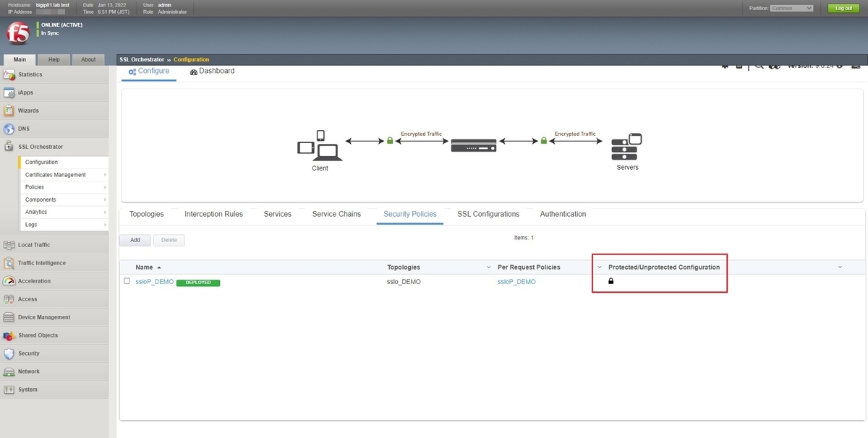Click the Configure gears icon

132,72
